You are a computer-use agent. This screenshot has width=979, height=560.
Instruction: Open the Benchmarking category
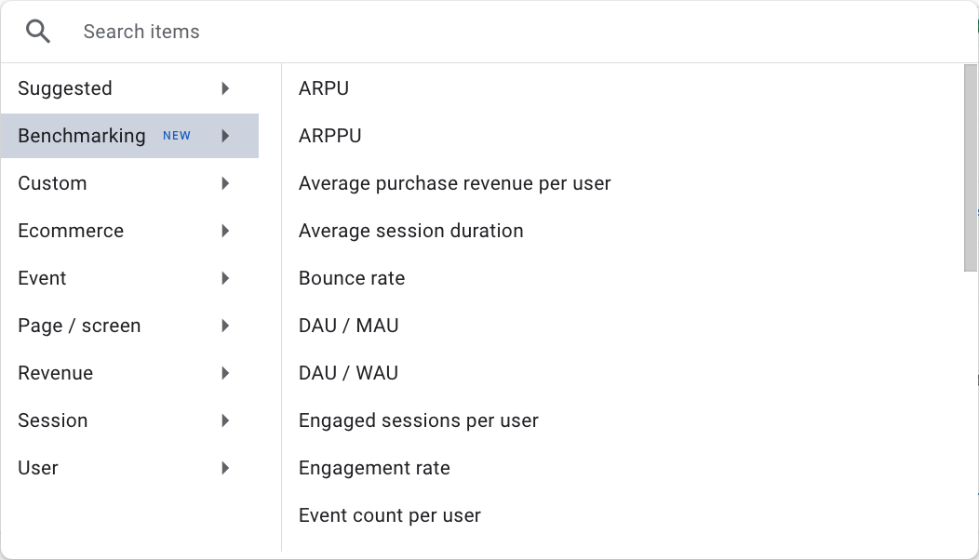click(82, 136)
